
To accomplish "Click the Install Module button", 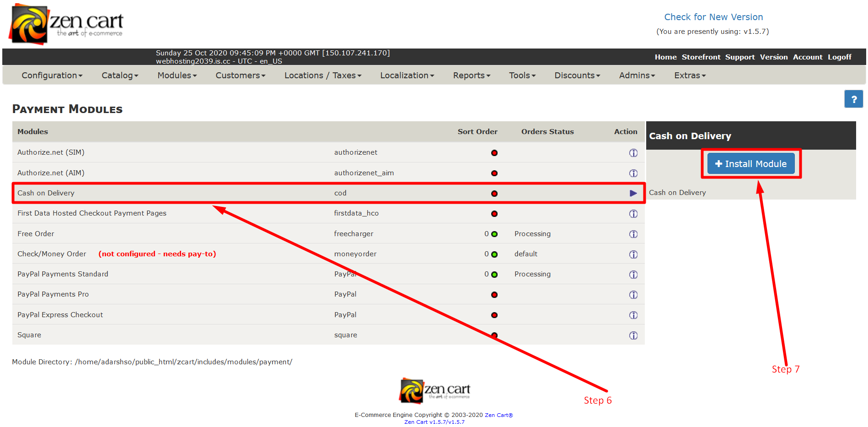I will click(x=751, y=164).
